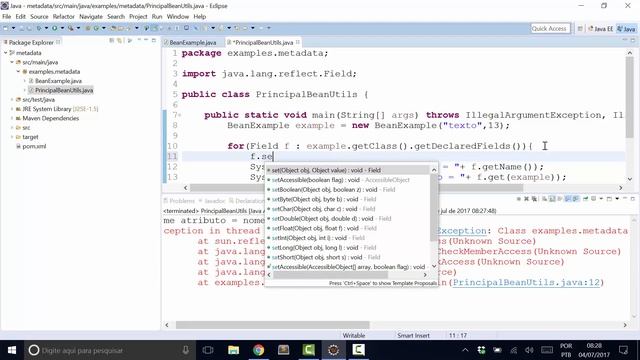The height and width of the screenshot is (360, 640).
Task: Click the Clear Console icon
Action: tap(544, 199)
